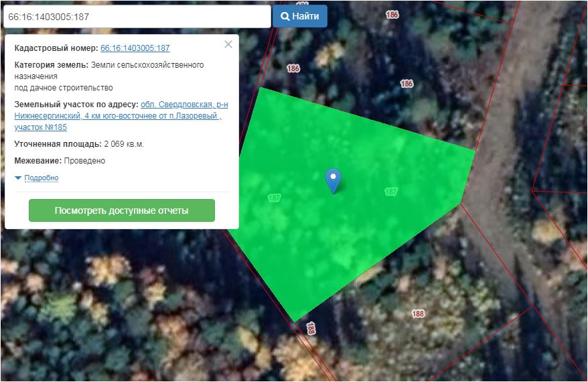
Task: Click the Найти search button
Action: tap(299, 16)
